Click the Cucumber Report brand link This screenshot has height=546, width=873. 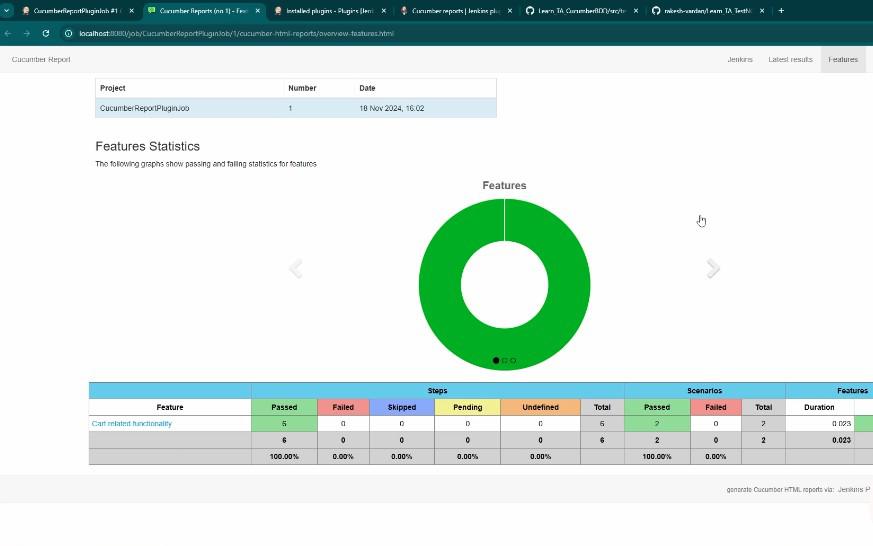click(x=41, y=60)
